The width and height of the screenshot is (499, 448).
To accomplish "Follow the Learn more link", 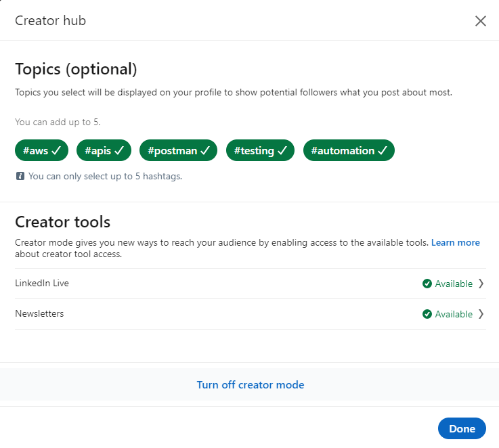I will click(x=455, y=242).
